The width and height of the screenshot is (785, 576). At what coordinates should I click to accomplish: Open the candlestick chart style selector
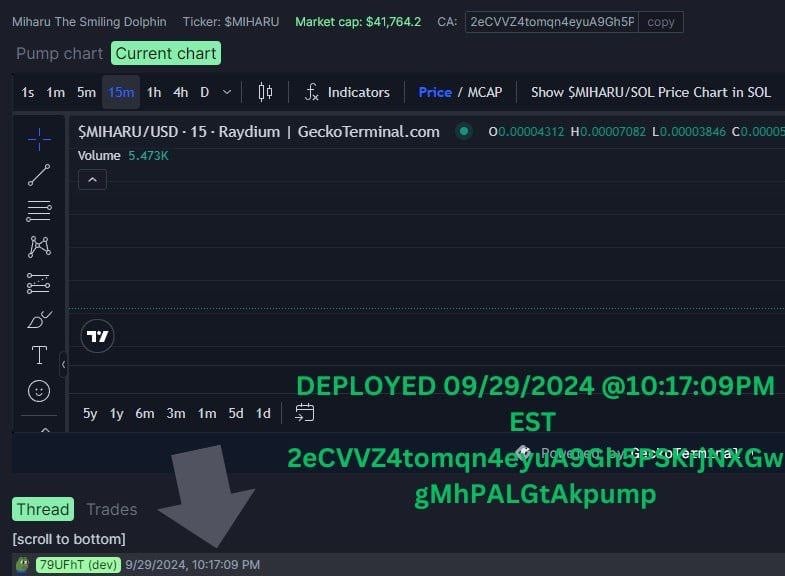pyautogui.click(x=265, y=93)
